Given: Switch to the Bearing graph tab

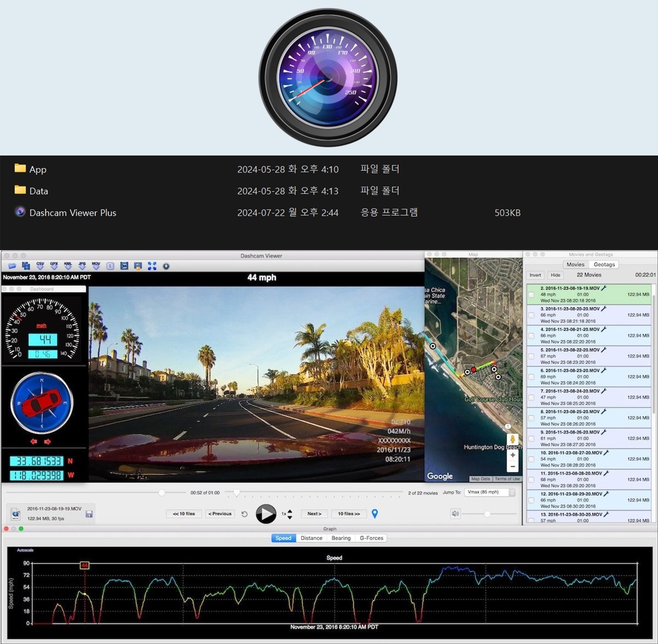Looking at the screenshot, I should click(x=341, y=538).
